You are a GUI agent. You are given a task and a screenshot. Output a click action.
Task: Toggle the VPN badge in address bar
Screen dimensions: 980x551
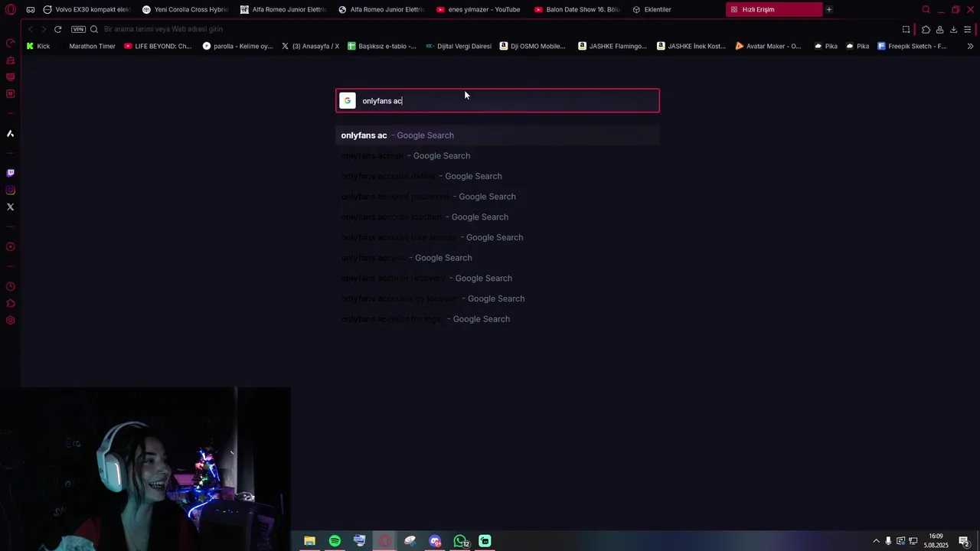pyautogui.click(x=78, y=29)
